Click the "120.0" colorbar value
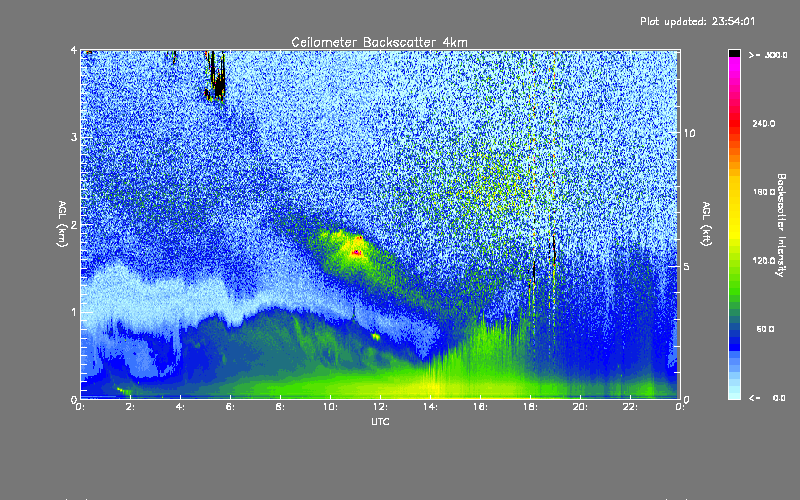Viewport: 800px width, 500px height. tap(764, 261)
